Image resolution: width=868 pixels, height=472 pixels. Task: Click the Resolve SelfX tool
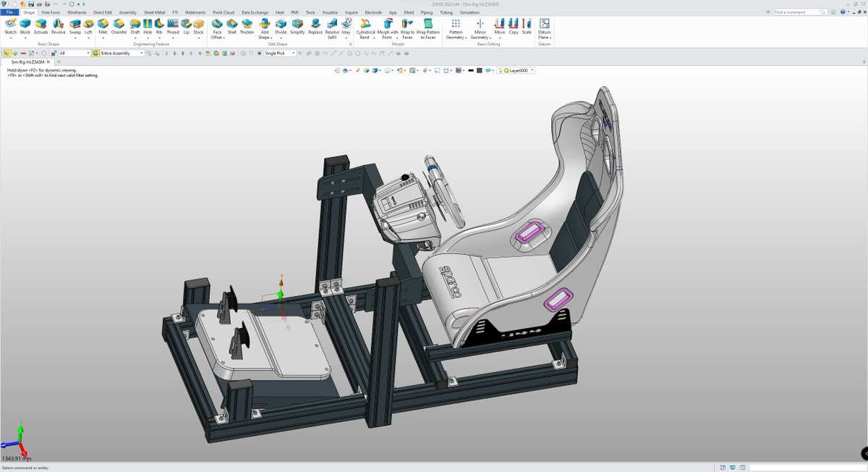[x=332, y=29]
